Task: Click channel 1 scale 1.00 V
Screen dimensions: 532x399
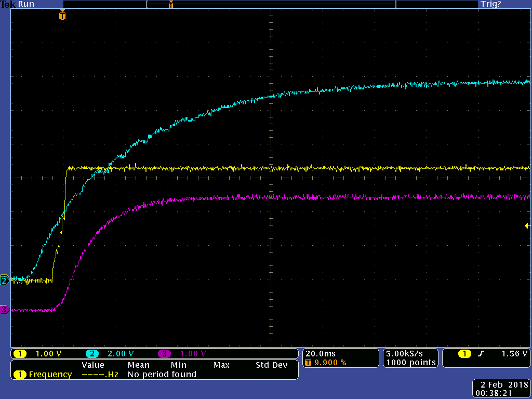Action: pos(49,354)
